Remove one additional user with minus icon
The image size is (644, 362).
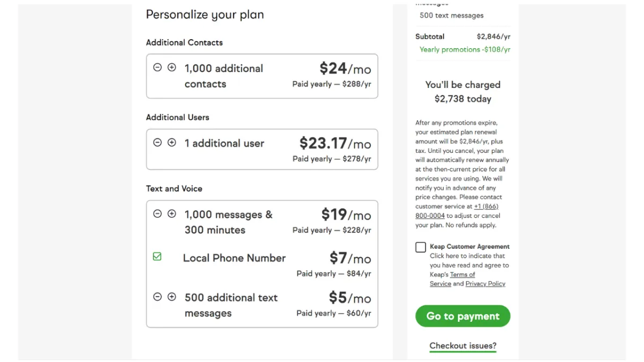[157, 143]
